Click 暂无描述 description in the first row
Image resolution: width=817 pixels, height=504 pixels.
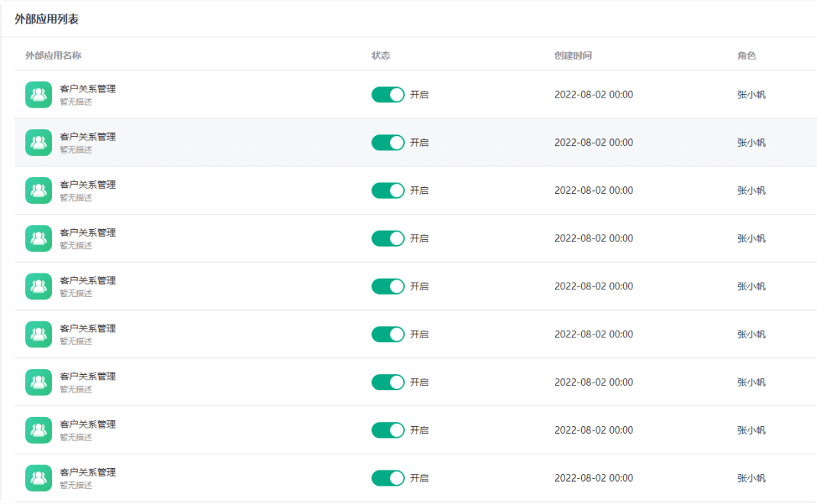click(76, 102)
